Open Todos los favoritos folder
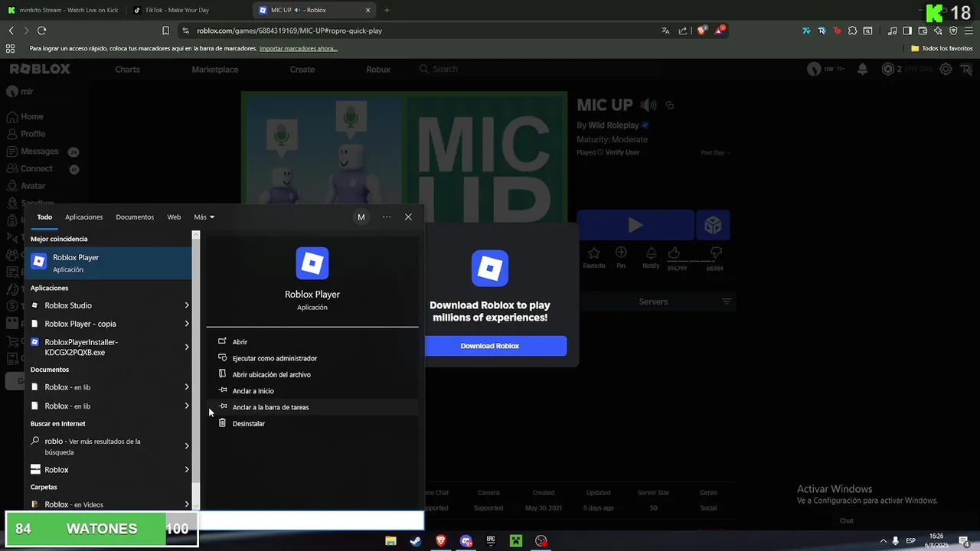This screenshot has height=551, width=980. 942,48
